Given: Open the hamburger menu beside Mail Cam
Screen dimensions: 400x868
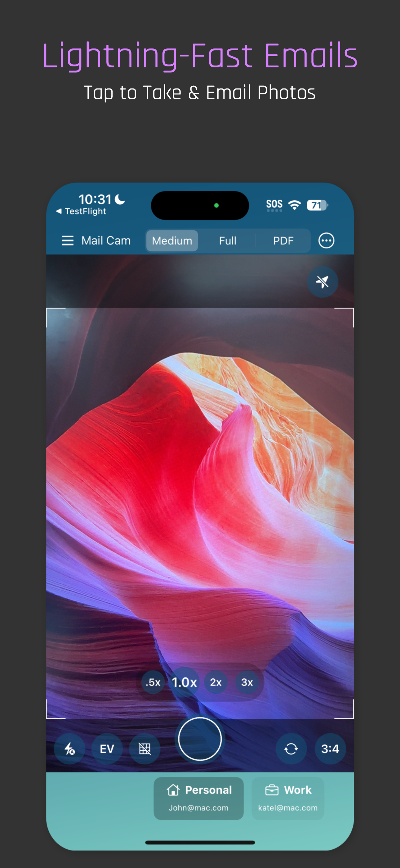Looking at the screenshot, I should [67, 241].
